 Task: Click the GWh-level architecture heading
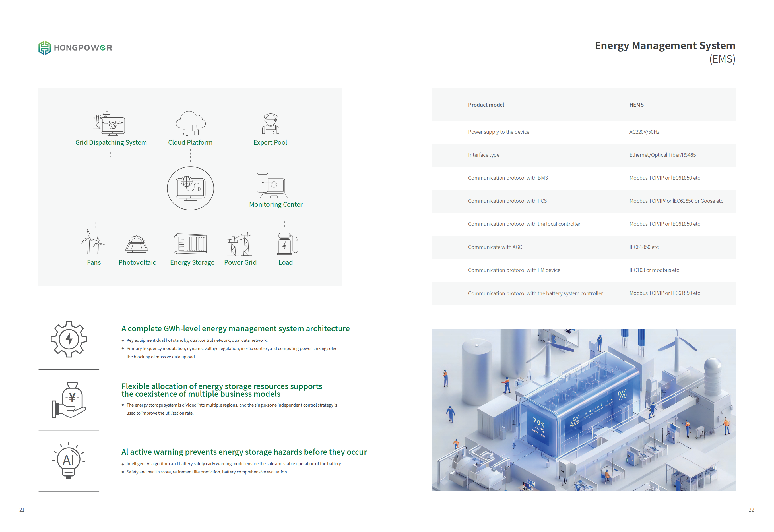click(x=236, y=329)
